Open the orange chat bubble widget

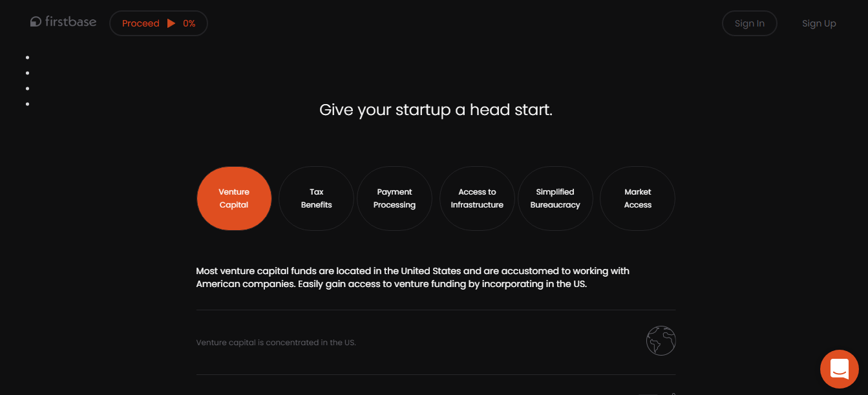click(839, 368)
